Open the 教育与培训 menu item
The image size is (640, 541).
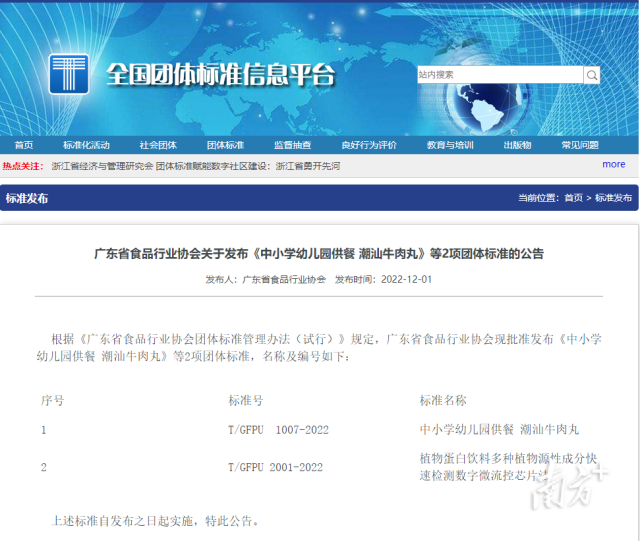[x=450, y=145]
